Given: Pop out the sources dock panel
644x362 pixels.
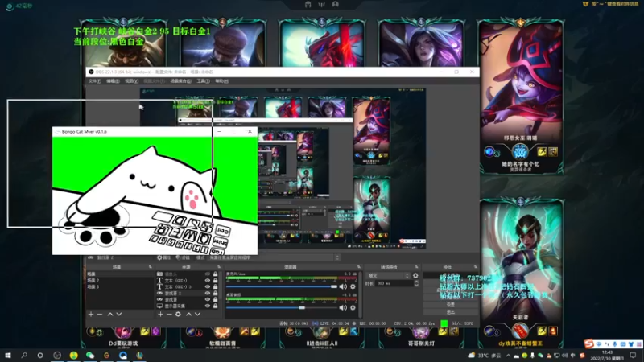Looking at the screenshot, I should 219,267.
